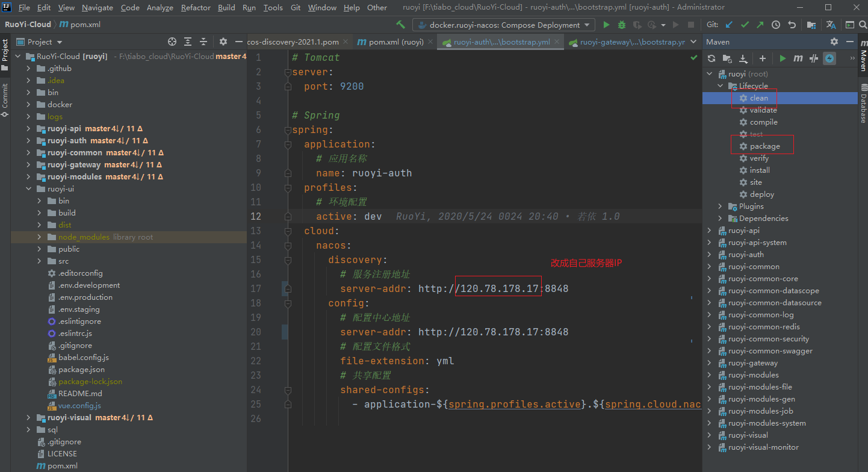The image size is (868, 472).
Task: Open the Git menu
Action: tap(296, 8)
